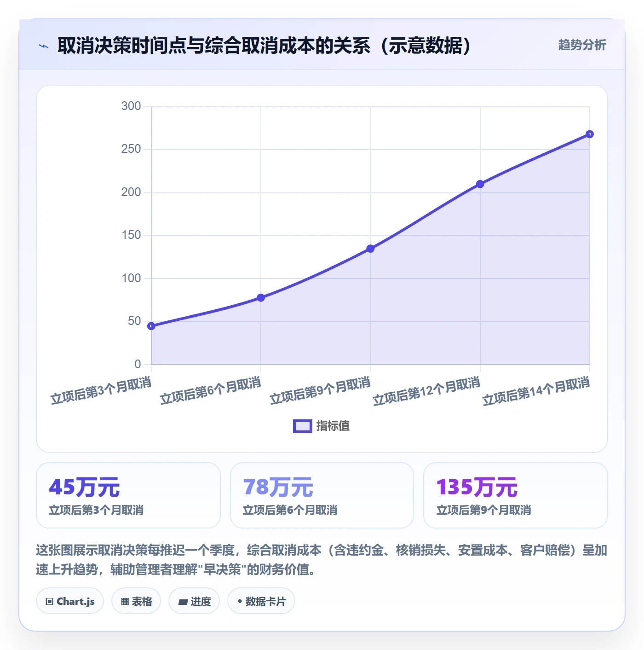Click the 进度 tag chip
Screen dimensions: 644x650
194,601
